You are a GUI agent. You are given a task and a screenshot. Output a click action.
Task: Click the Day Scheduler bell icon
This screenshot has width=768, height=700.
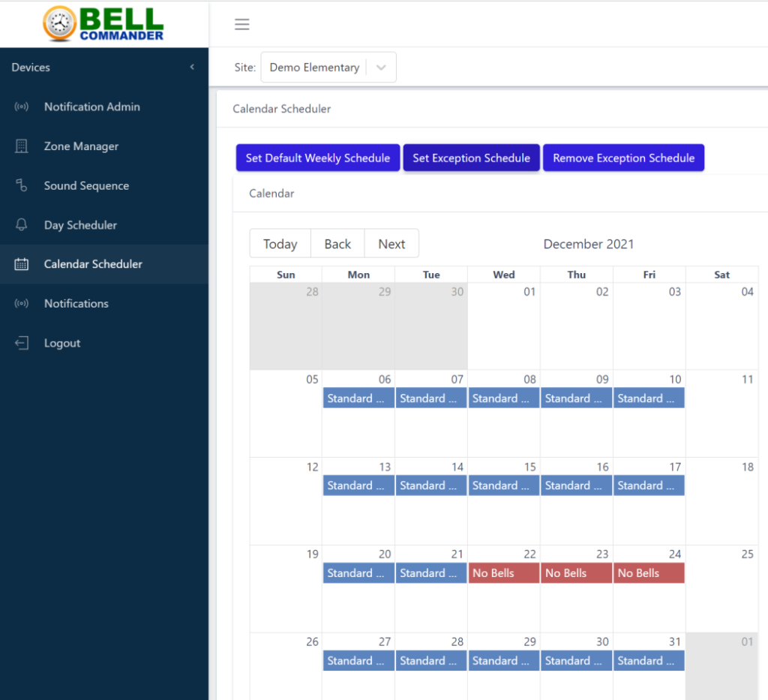[22, 225]
